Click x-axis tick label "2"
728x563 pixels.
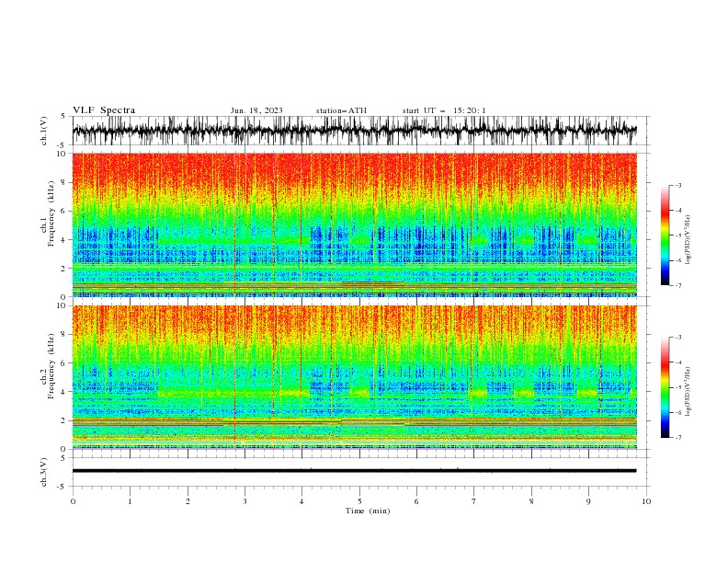[188, 501]
